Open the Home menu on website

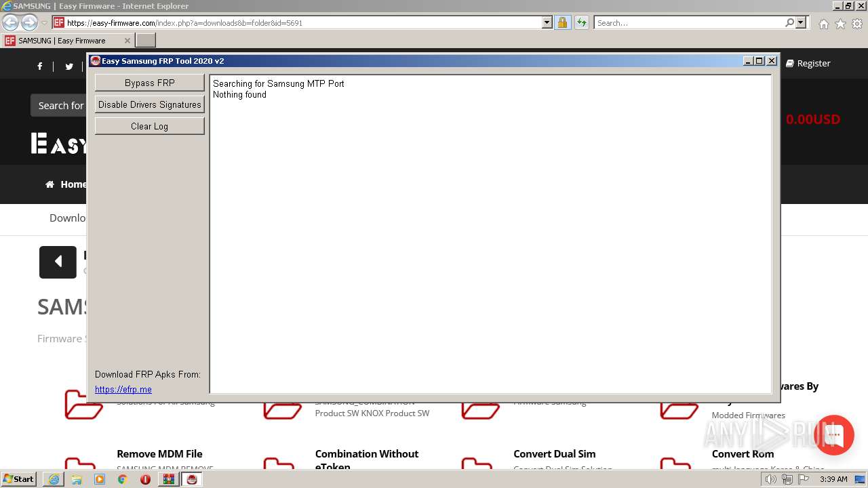coord(66,184)
